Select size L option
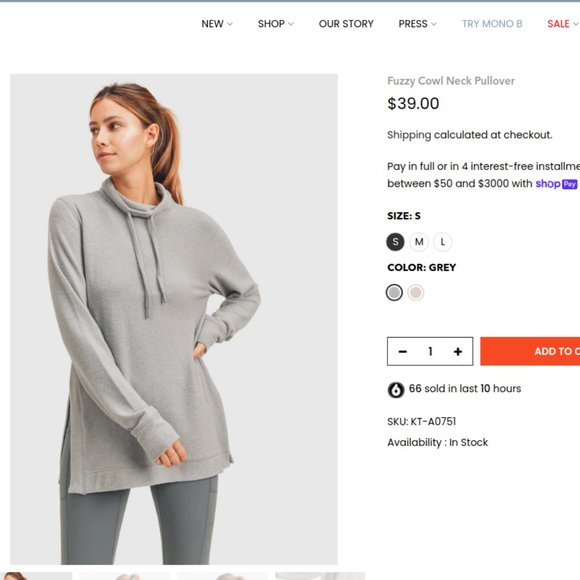 coord(442,242)
